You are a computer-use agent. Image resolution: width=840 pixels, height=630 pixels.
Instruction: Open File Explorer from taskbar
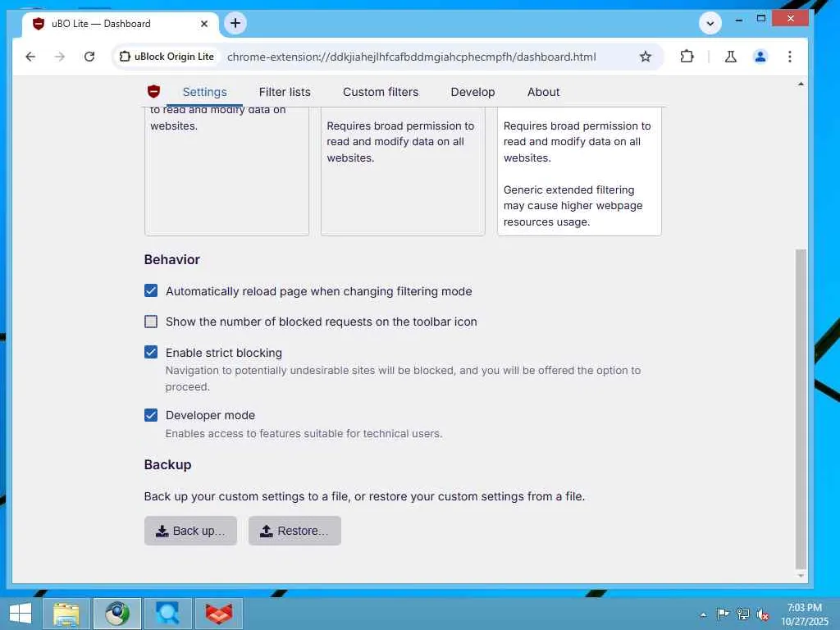pos(66,614)
